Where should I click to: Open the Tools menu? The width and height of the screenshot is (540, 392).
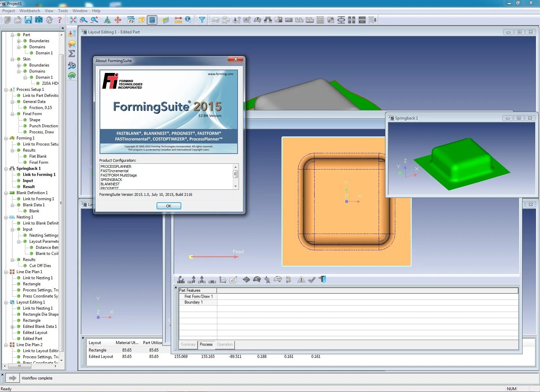coord(63,10)
